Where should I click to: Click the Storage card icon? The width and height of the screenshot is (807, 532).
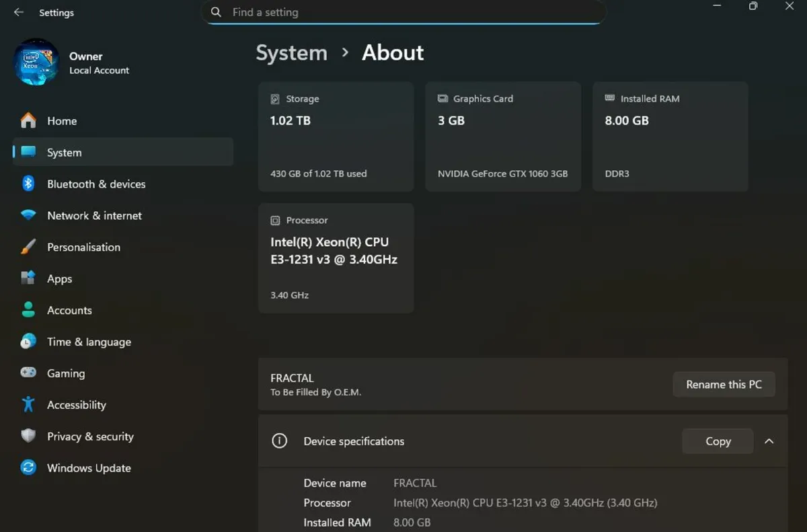pos(274,98)
